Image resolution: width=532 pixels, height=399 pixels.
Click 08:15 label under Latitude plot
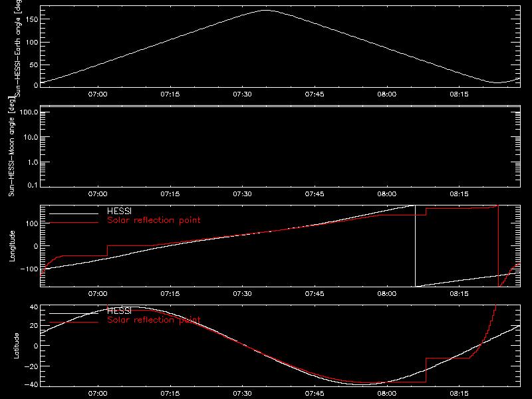click(459, 394)
